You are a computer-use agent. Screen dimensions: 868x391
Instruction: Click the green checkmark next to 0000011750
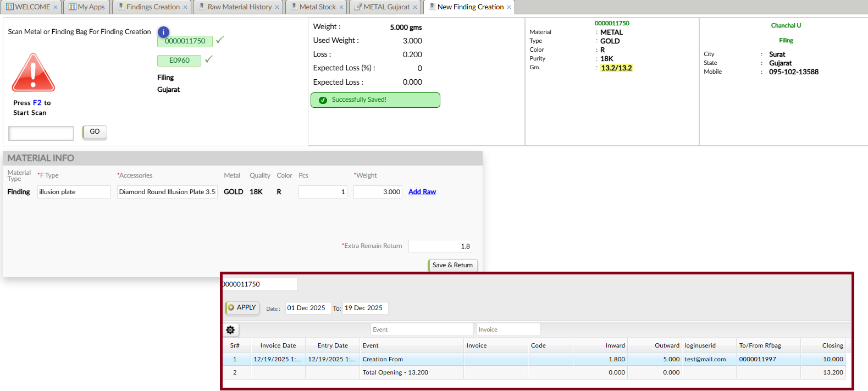(220, 40)
